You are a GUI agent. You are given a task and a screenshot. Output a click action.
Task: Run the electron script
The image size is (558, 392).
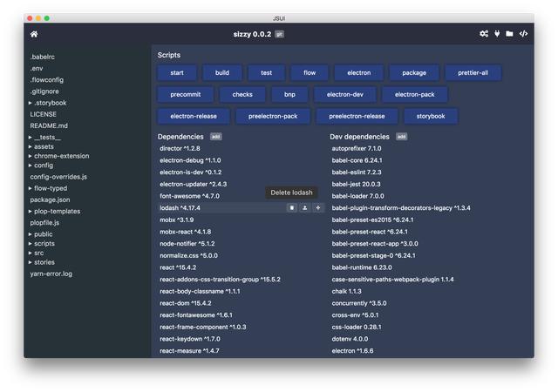[x=358, y=72]
